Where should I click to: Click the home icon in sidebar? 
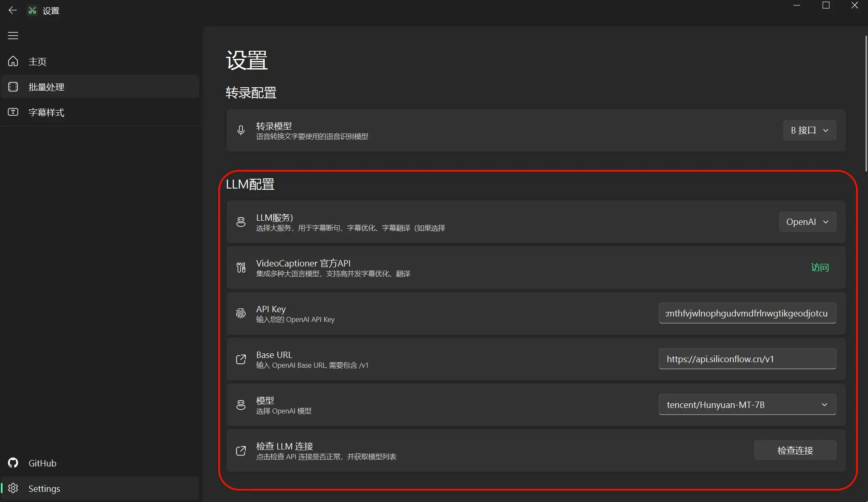pos(13,61)
